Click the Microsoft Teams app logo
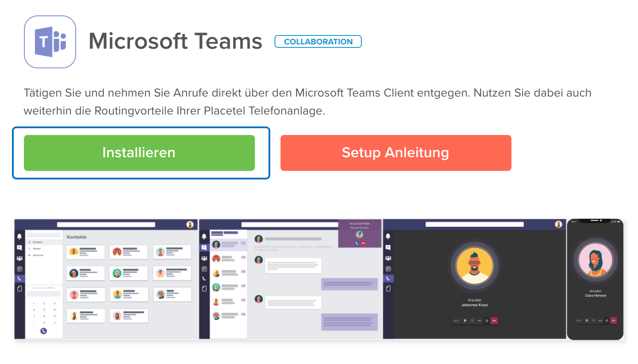This screenshot has height=364, width=638. click(50, 42)
